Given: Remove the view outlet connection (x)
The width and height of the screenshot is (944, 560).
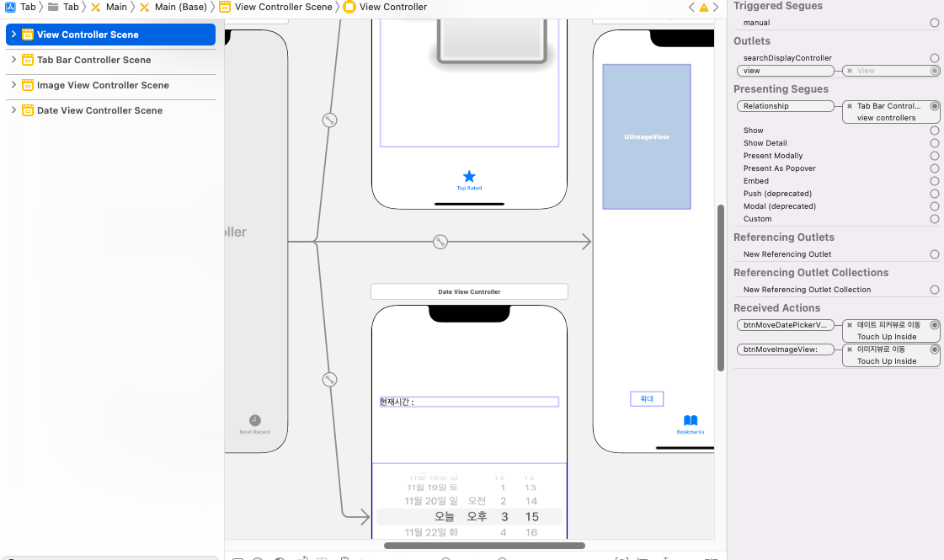Looking at the screenshot, I should pos(850,71).
